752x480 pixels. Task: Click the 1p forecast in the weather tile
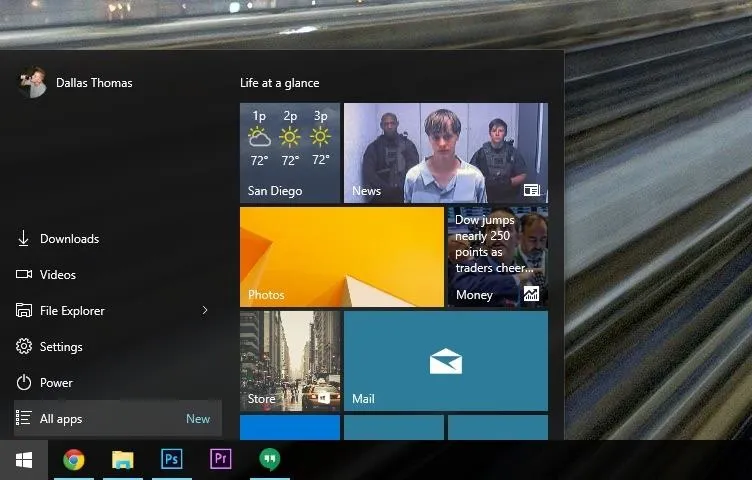click(x=259, y=139)
